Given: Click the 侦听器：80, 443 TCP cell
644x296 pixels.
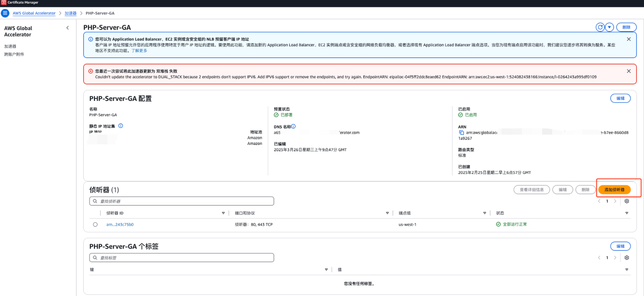Looking at the screenshot, I should coord(254,225).
